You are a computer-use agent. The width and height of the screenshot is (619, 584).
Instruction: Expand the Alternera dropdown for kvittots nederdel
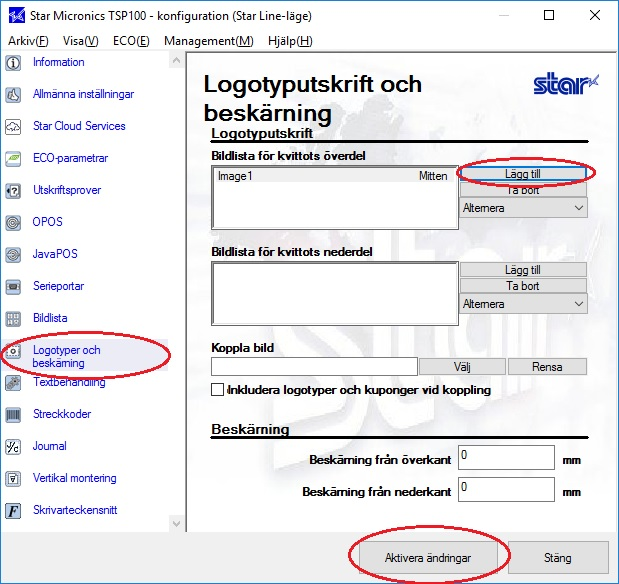tap(523, 304)
